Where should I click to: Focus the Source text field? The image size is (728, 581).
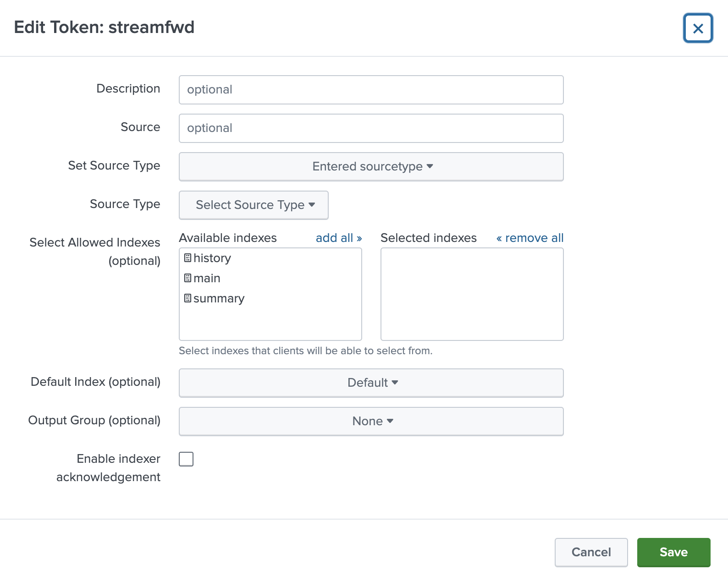371,128
